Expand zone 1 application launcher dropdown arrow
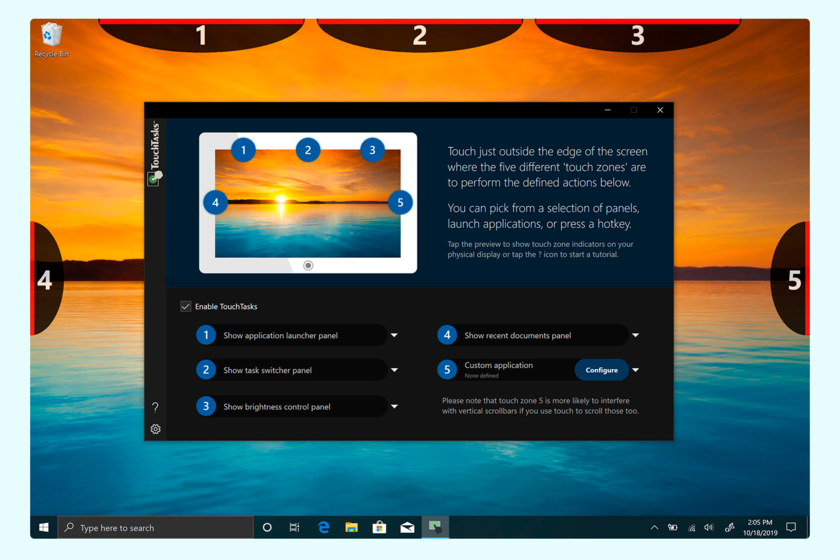The height and width of the screenshot is (560, 840). coord(394,335)
